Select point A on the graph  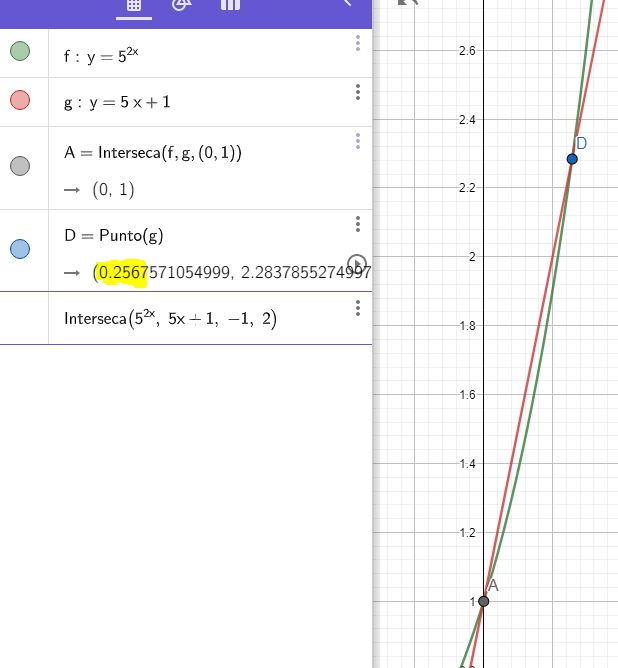[x=484, y=601]
